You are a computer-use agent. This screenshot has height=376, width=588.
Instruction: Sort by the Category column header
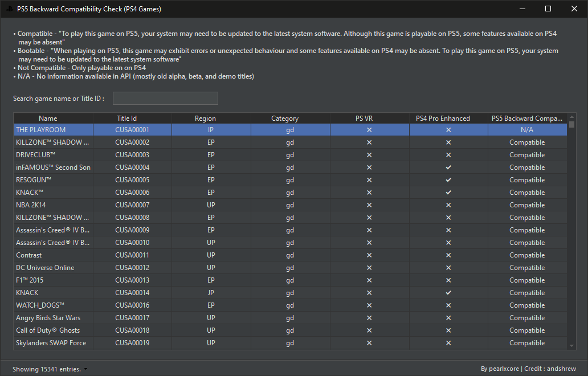(x=290, y=118)
